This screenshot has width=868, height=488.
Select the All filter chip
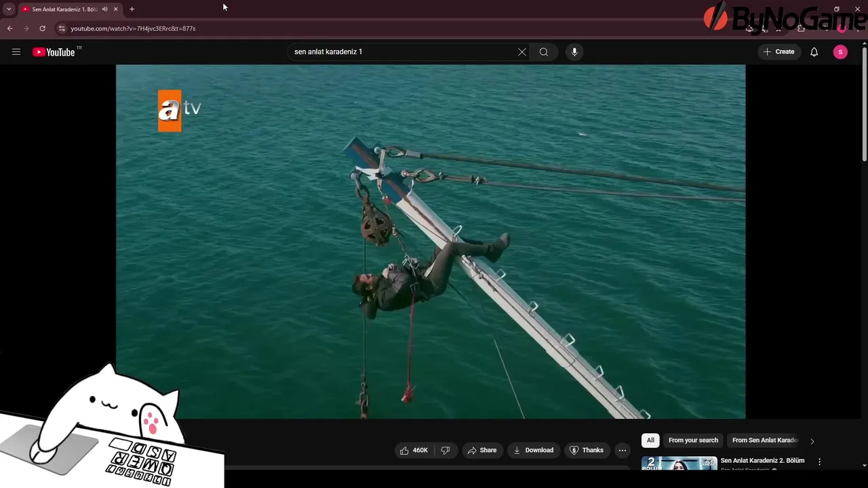pos(650,441)
